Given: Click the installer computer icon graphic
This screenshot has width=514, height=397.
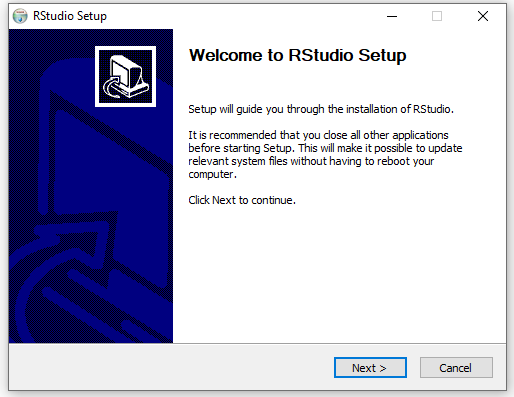Looking at the screenshot, I should (125, 76).
